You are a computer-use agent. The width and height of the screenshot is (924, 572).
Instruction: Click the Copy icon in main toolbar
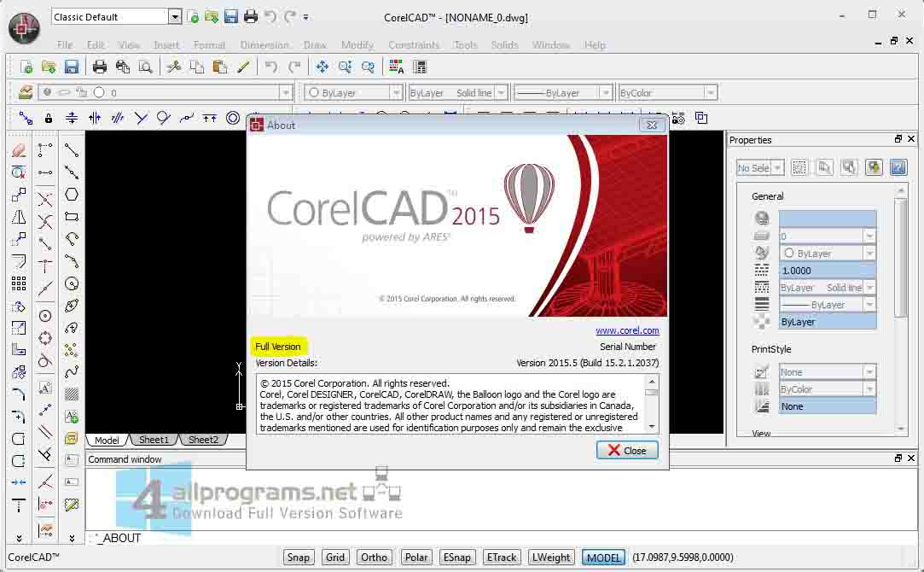coord(197,67)
